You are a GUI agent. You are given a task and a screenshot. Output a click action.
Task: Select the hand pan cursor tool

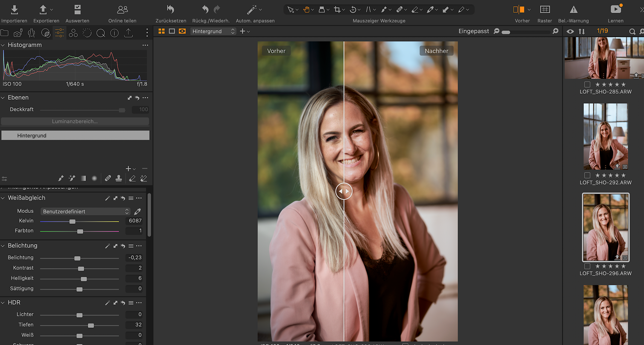click(306, 10)
